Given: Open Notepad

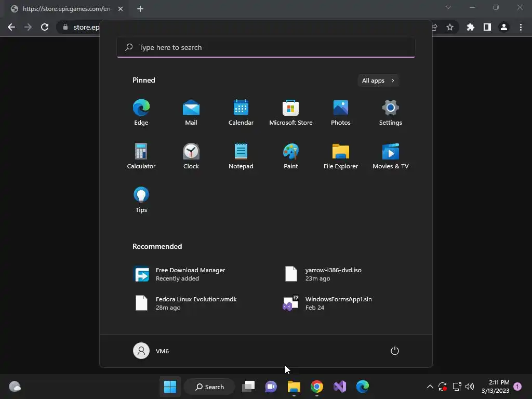Looking at the screenshot, I should point(241,156).
